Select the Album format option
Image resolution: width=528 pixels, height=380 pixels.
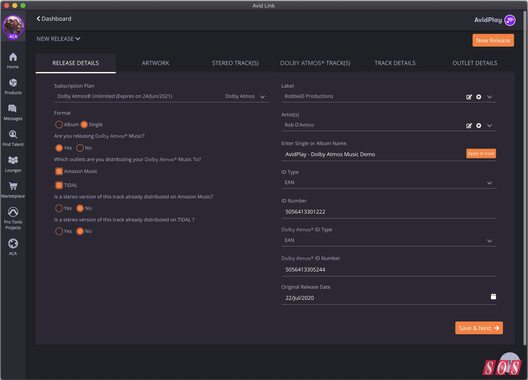pyautogui.click(x=59, y=125)
